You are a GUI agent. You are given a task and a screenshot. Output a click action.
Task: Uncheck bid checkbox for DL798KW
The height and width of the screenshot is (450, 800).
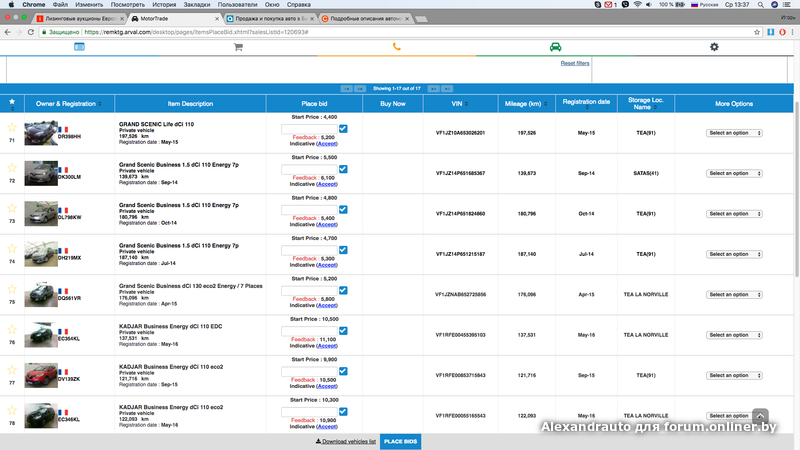(343, 210)
